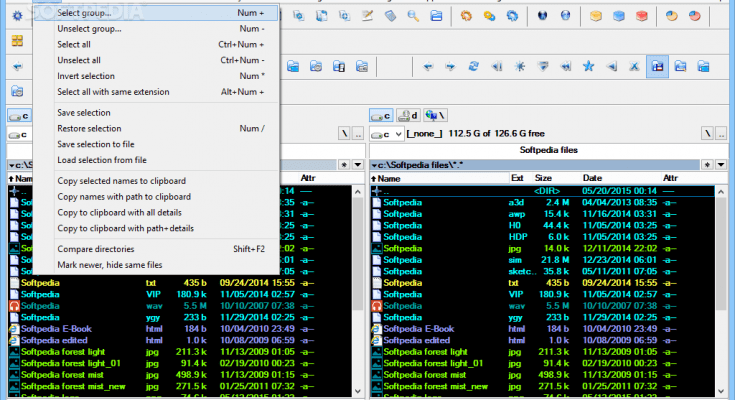Go to root with left panel backslash button

344,134
